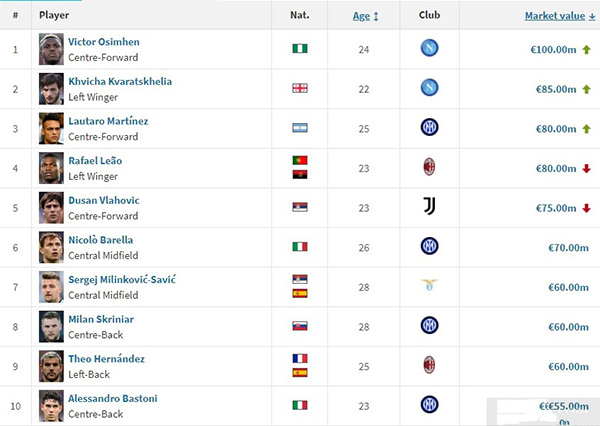Click Inter crest in Lautaro Martínez row
600x426 pixels.
(x=429, y=127)
